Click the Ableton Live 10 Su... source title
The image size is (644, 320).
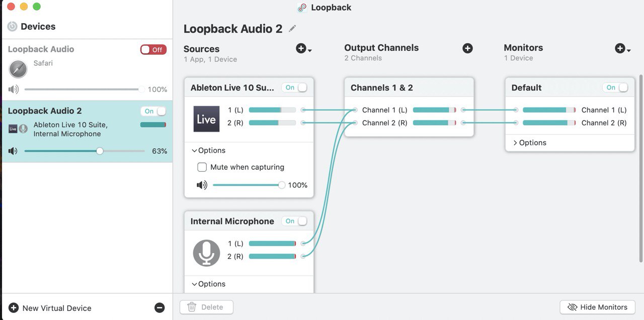(x=232, y=87)
